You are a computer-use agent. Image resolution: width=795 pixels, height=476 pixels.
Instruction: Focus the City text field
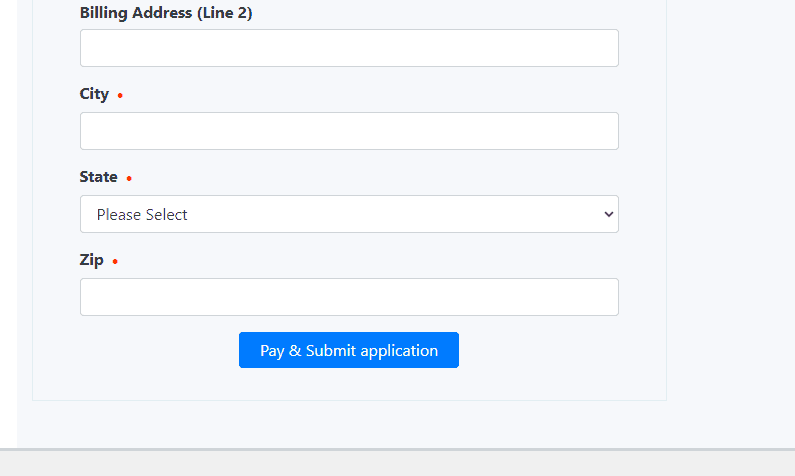point(349,131)
